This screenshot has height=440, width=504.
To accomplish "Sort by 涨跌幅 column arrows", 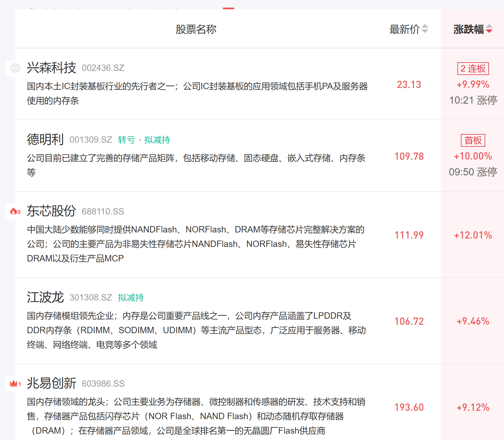I will tap(489, 29).
